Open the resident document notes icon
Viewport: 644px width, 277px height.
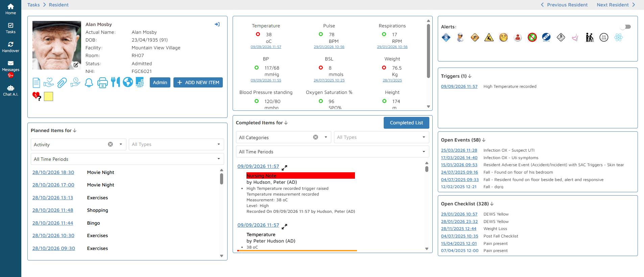(x=36, y=82)
